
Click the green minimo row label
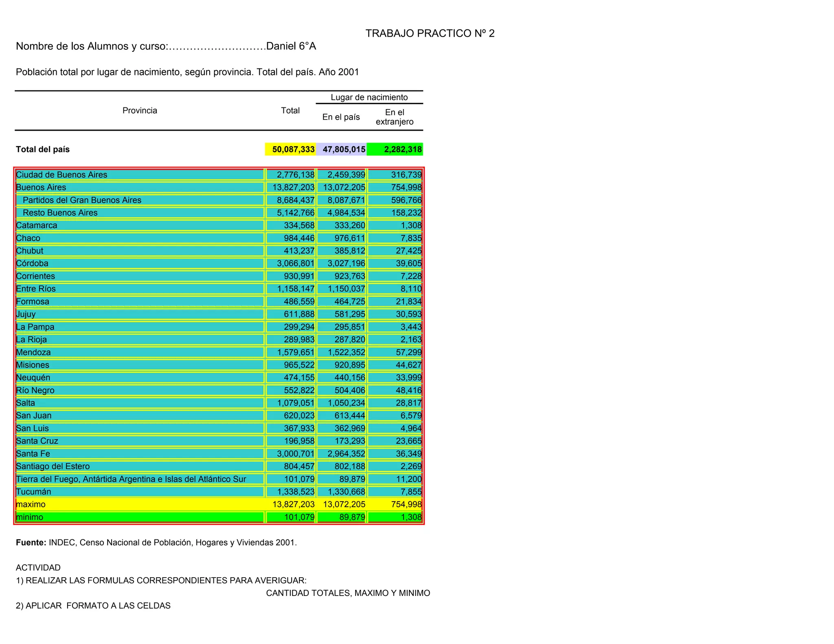(x=29, y=517)
